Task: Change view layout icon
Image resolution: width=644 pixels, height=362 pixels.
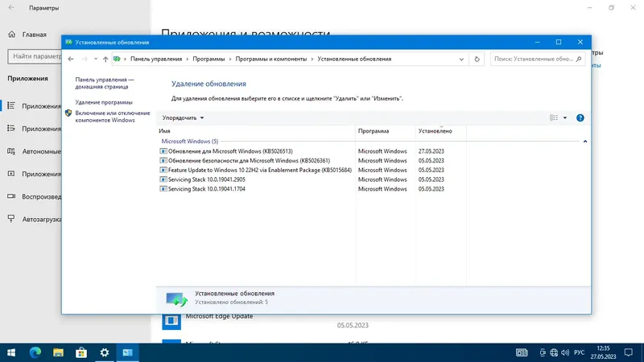Action: coord(554,117)
